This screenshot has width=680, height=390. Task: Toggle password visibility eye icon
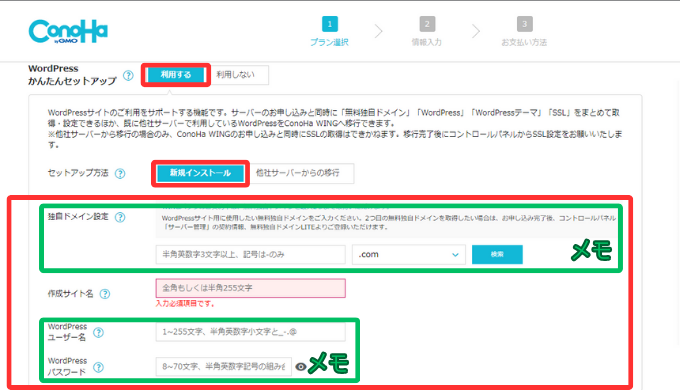(301, 367)
